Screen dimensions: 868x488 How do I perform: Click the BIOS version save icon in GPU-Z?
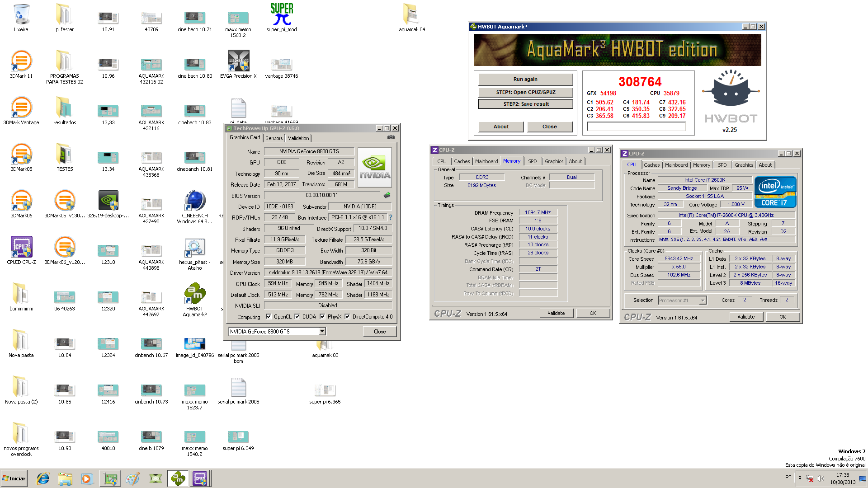(387, 195)
